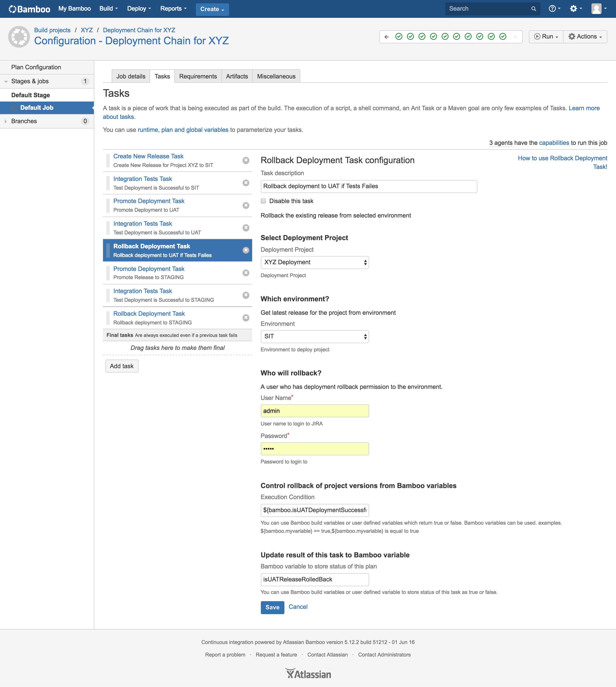Click search magnifier icon in top bar
The height and width of the screenshot is (687, 616).
click(x=533, y=9)
